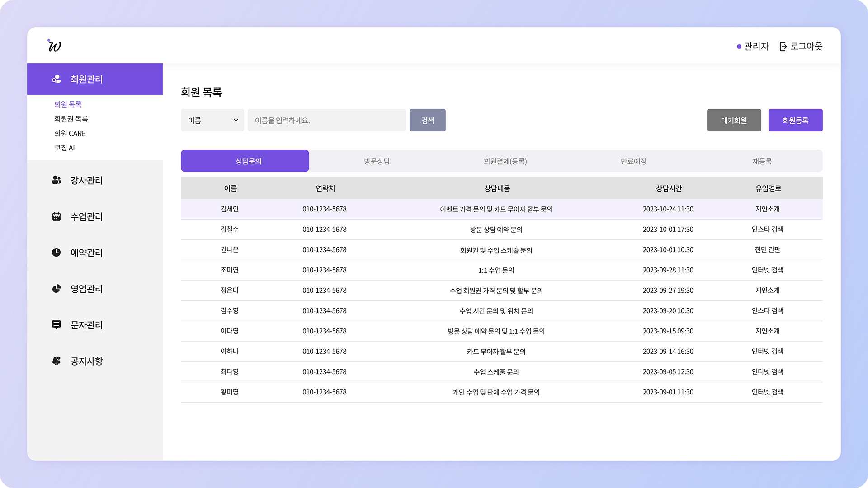
Task: Click the 수업관리 calendar icon
Action: (56, 216)
